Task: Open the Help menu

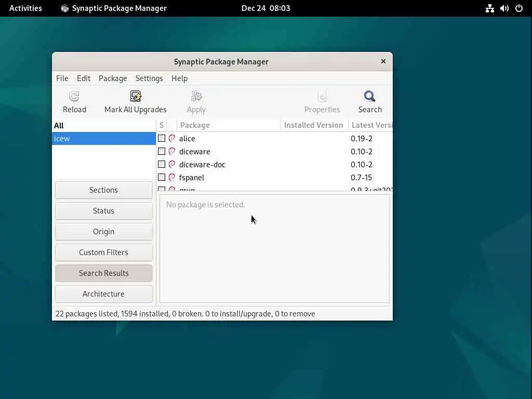Action: click(x=179, y=78)
